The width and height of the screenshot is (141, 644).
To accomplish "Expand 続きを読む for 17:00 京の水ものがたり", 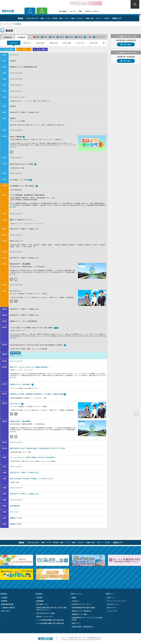I will pos(13,274).
